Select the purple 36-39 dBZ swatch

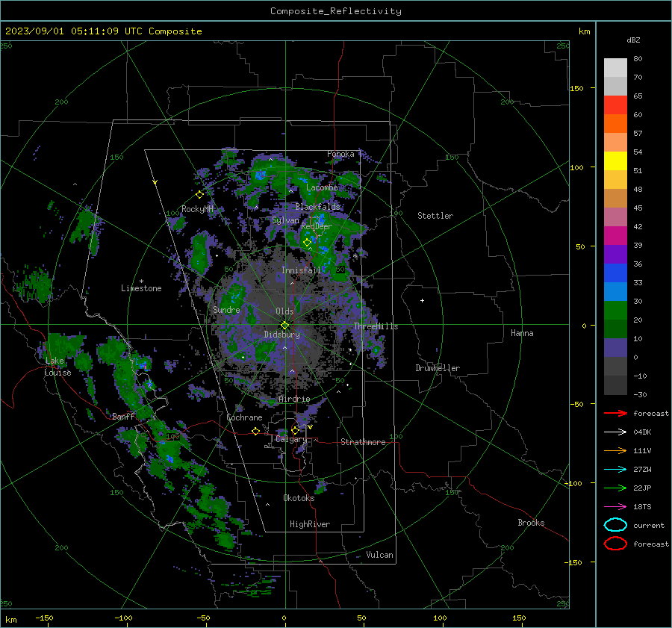(x=615, y=254)
